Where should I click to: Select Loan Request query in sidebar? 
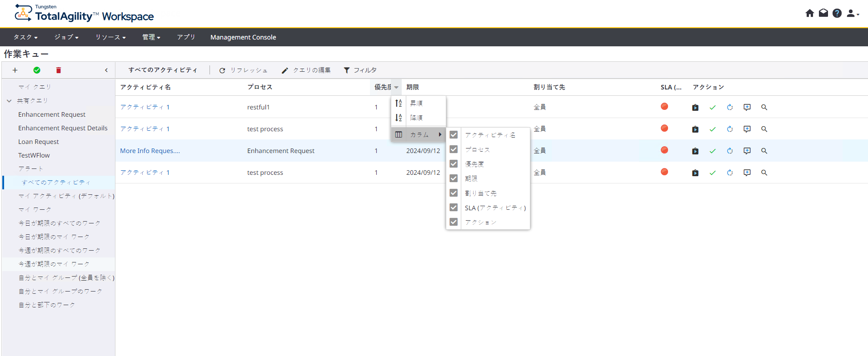coord(39,142)
